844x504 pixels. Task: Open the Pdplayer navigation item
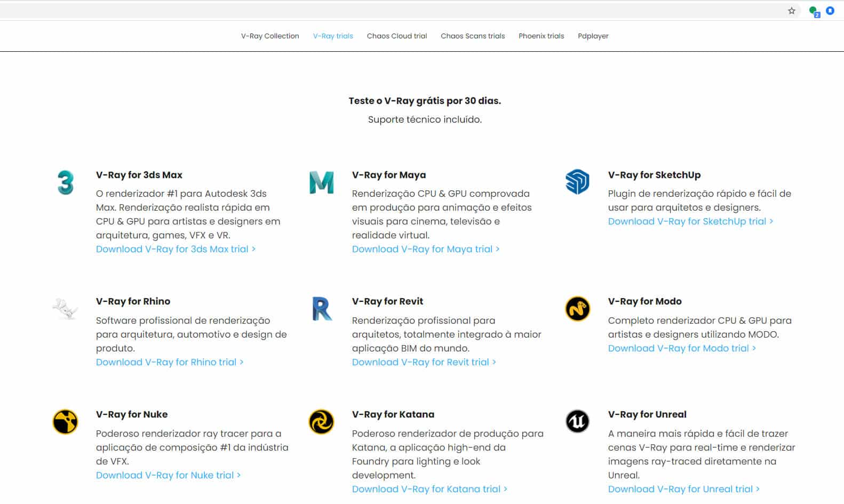tap(593, 36)
